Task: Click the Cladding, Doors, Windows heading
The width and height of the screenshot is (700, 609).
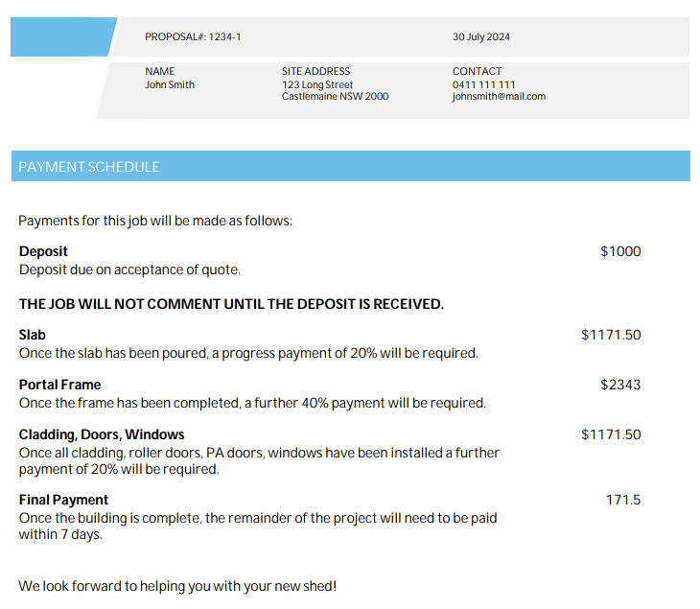Action: (x=102, y=434)
